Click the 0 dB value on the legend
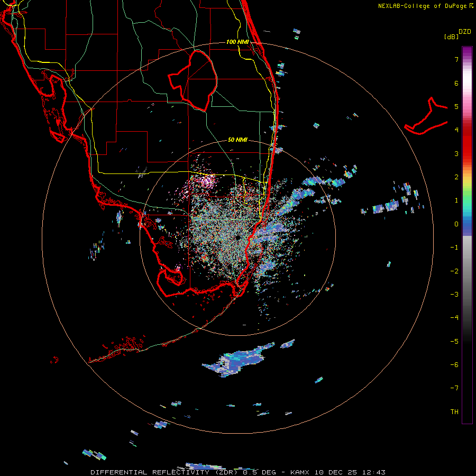Image resolution: width=476 pixels, height=476 pixels. point(456,224)
